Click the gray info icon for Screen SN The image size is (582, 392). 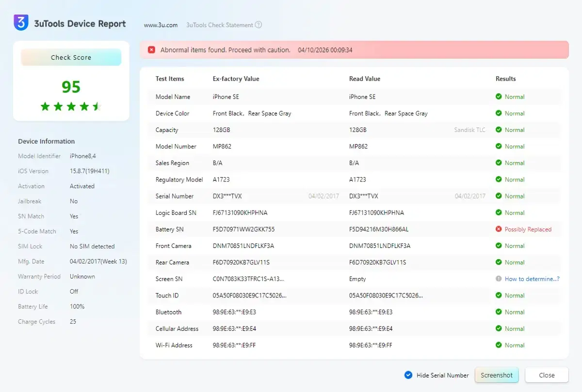(499, 279)
